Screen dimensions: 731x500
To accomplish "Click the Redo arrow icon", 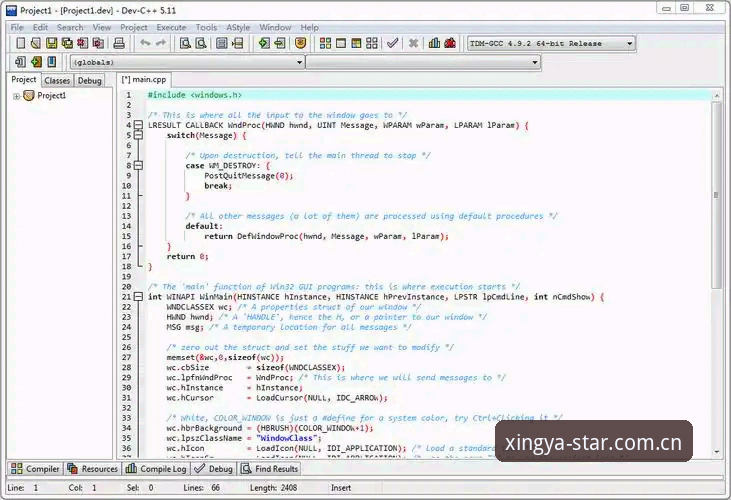I will tap(161, 43).
